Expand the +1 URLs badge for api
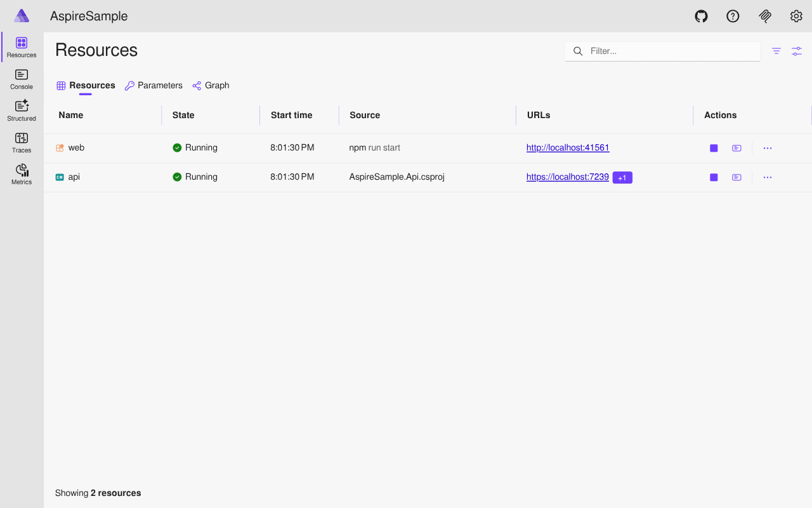Viewport: 812px width, 508px height. click(622, 177)
